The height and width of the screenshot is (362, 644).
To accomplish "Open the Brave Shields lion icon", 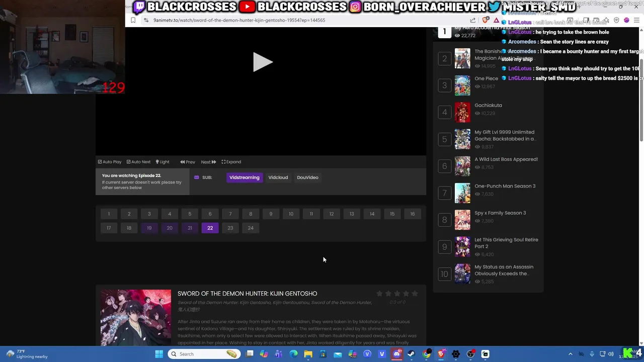I will pyautogui.click(x=486, y=20).
